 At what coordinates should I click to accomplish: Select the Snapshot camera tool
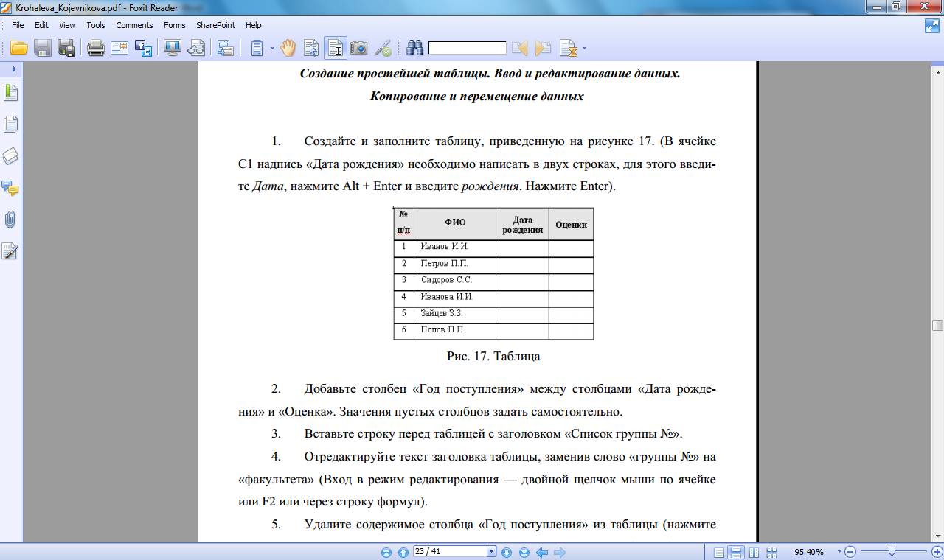tap(359, 49)
